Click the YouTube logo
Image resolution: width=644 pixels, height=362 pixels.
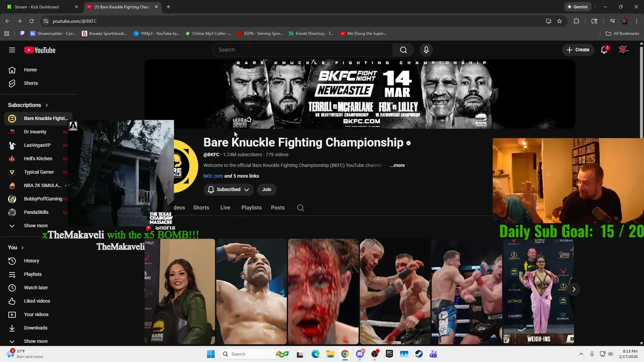coord(40,50)
